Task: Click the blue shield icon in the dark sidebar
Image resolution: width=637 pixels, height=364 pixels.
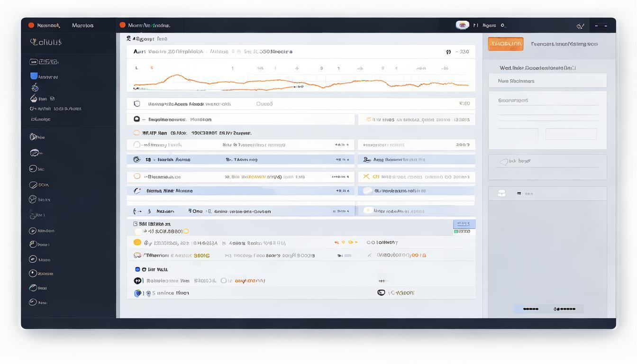Action: pos(34,76)
